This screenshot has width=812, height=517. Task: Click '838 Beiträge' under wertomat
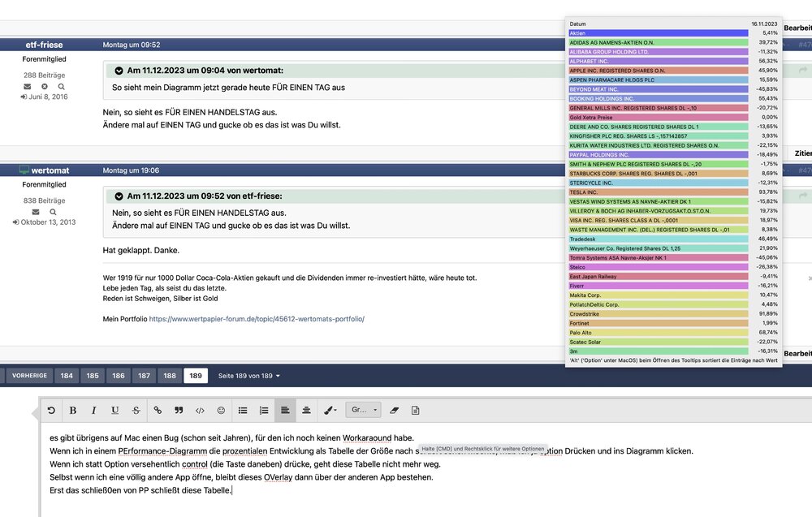pos(44,200)
